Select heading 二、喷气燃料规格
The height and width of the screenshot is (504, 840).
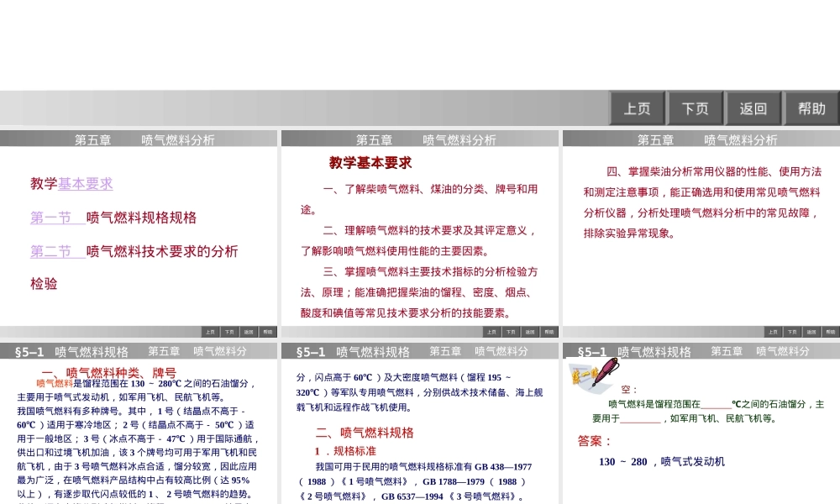[365, 433]
